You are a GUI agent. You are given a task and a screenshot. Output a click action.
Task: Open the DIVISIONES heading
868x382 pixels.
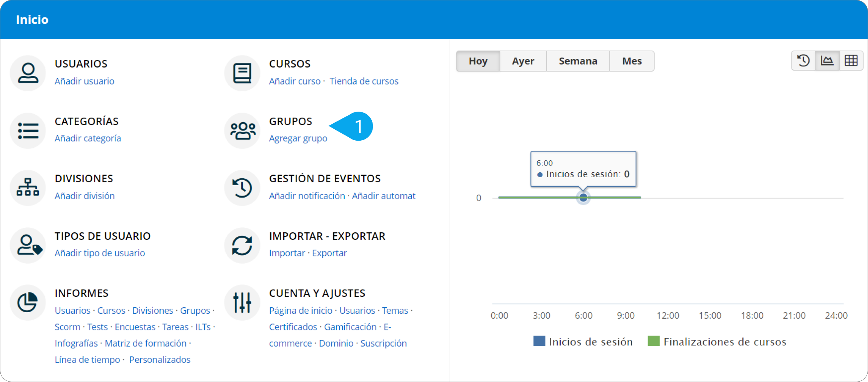pyautogui.click(x=84, y=178)
